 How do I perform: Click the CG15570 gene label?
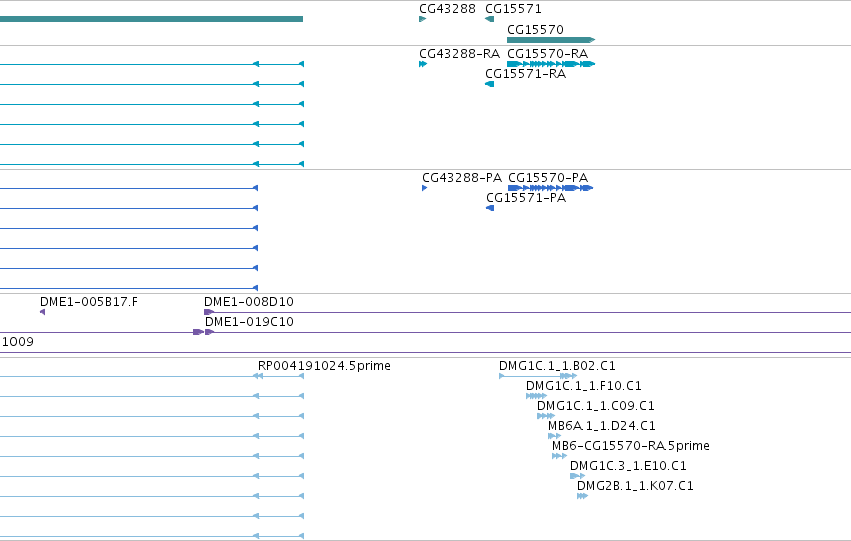tap(535, 29)
